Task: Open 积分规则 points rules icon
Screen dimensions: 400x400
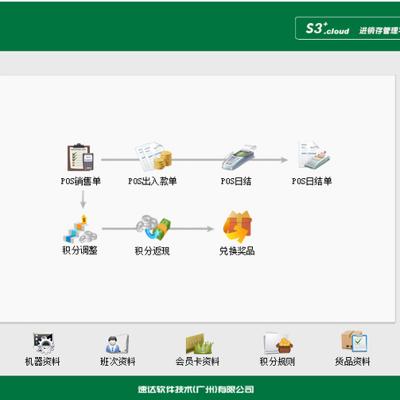Action: 278,343
